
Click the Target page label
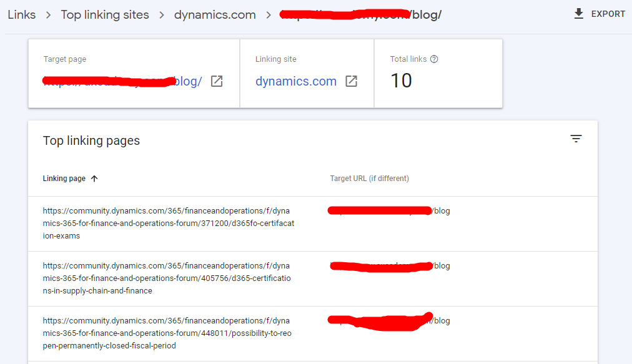pyautogui.click(x=65, y=59)
